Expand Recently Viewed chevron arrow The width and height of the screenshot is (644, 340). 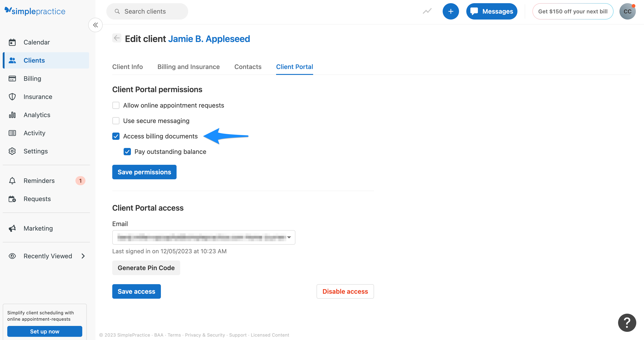click(83, 256)
